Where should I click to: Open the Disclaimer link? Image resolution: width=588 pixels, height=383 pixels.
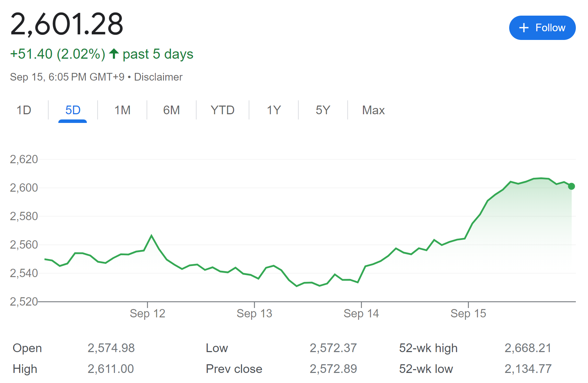(x=158, y=77)
